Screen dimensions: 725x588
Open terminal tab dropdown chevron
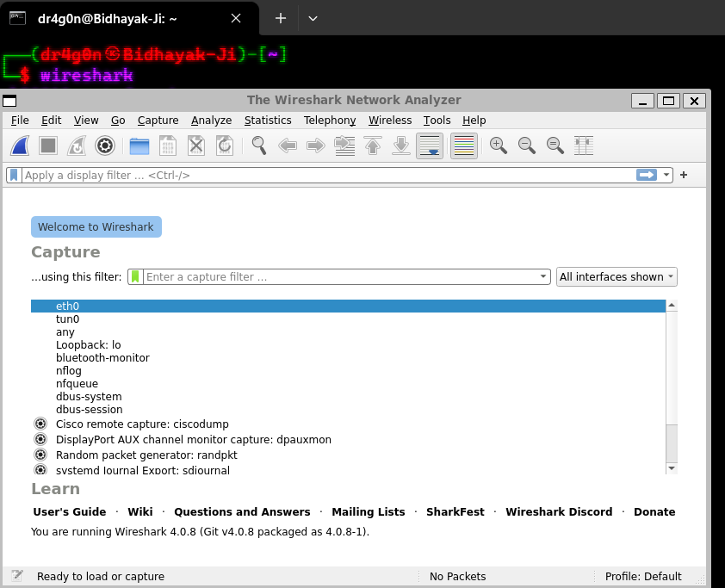pos(313,18)
